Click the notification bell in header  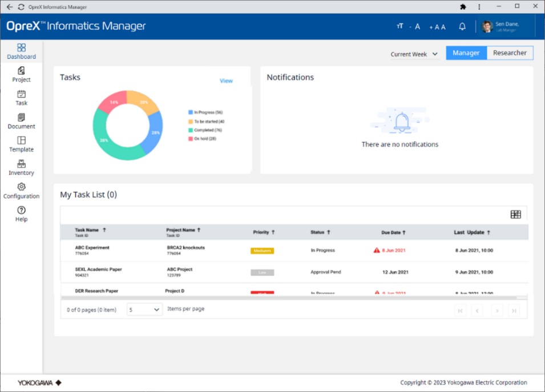(462, 27)
